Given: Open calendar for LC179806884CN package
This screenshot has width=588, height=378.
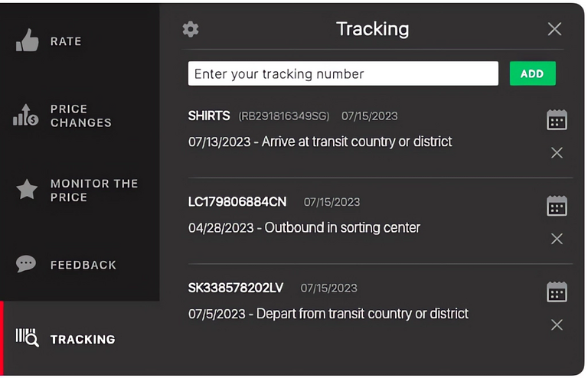Looking at the screenshot, I should pyautogui.click(x=557, y=206).
